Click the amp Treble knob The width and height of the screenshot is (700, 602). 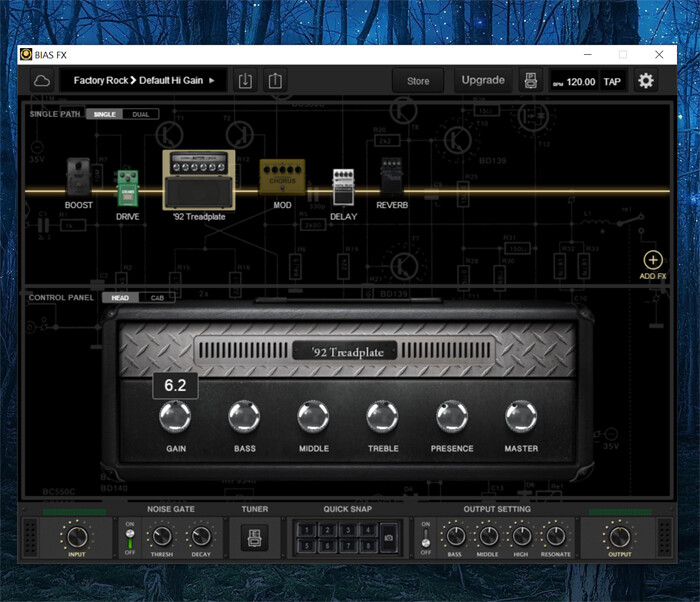tap(383, 416)
